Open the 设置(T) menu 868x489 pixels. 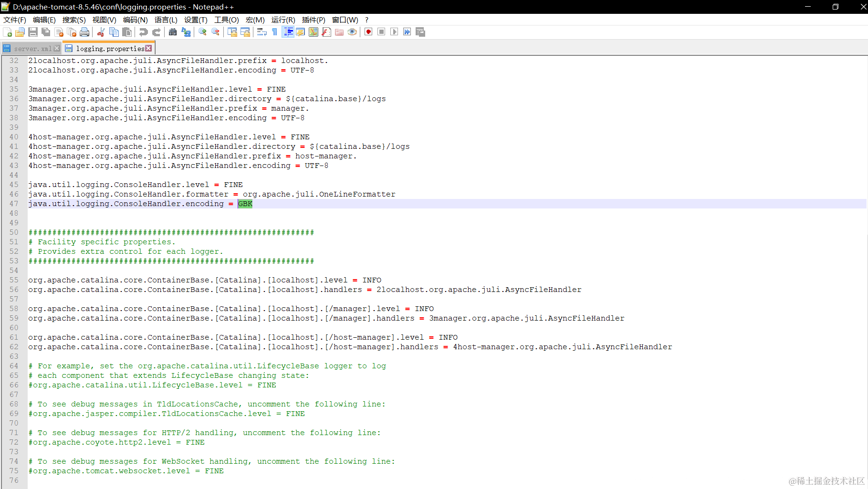[x=196, y=20]
